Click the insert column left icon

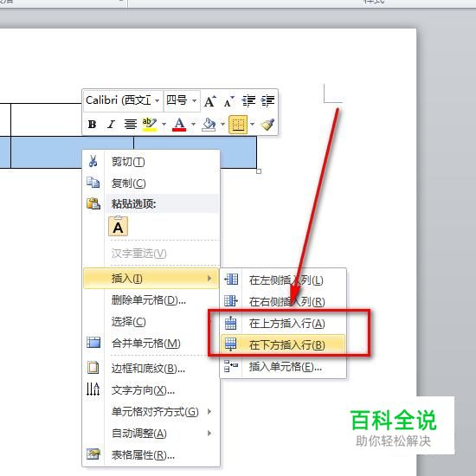(x=231, y=279)
